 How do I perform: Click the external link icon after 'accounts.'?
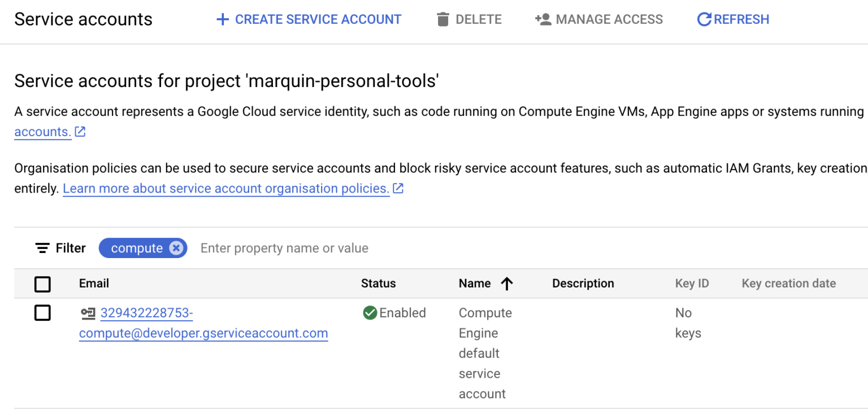(80, 130)
